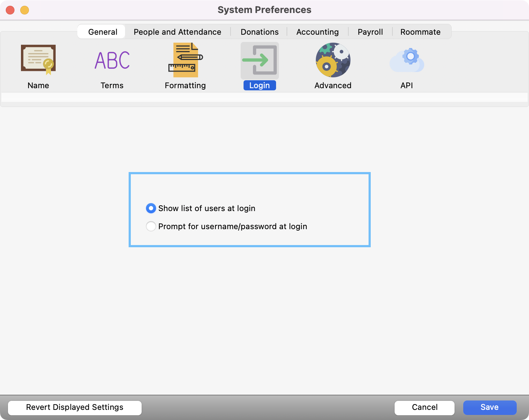Open the Donations tab

tap(259, 32)
